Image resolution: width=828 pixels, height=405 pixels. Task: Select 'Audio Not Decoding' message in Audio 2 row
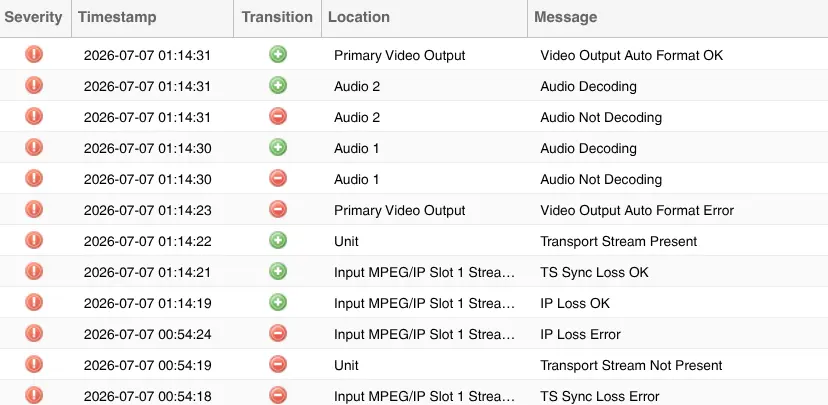[x=601, y=117]
